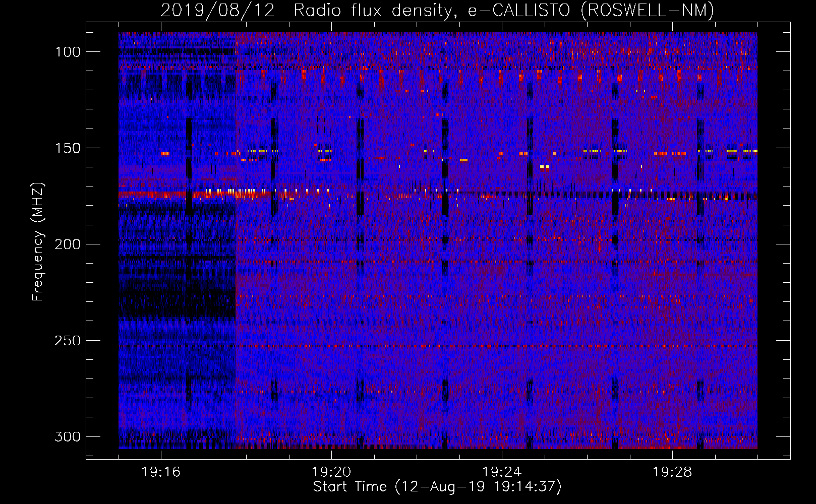Click the 100 frequency tick label

click(68, 52)
